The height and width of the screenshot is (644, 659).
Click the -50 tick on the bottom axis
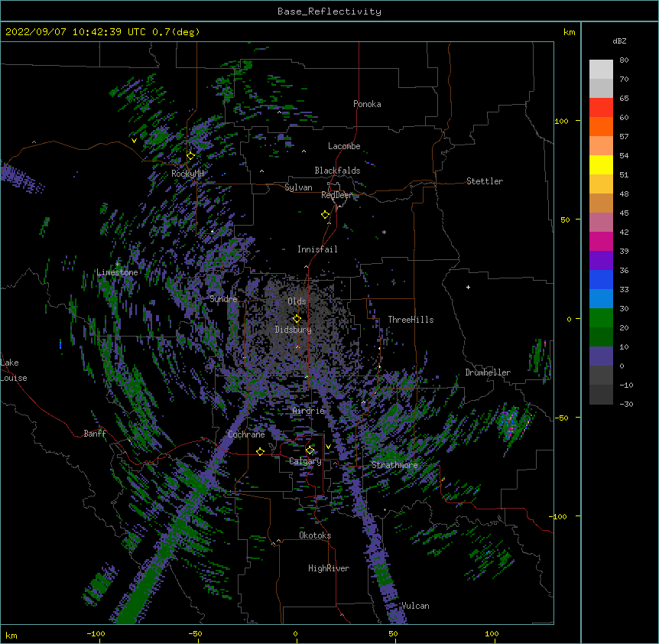(195, 634)
